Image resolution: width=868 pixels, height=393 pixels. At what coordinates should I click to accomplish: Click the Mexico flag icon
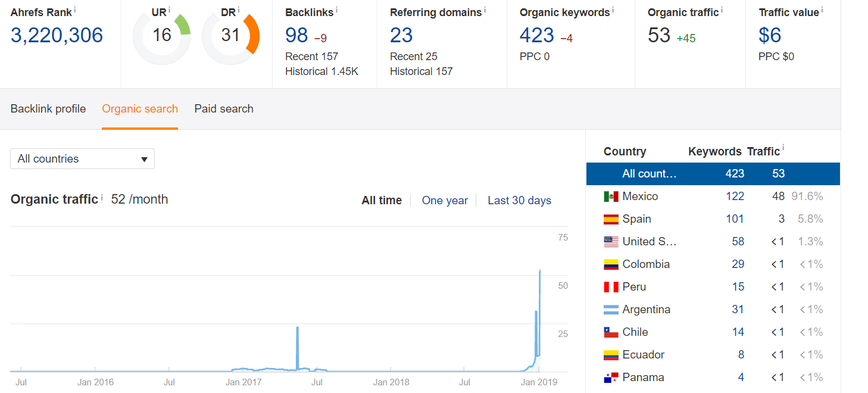click(x=611, y=196)
